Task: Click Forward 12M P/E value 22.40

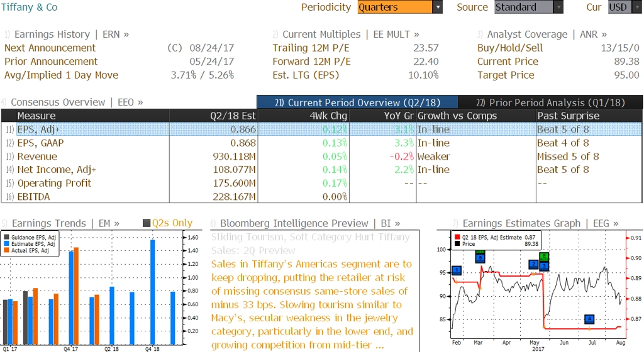Action: (426, 62)
